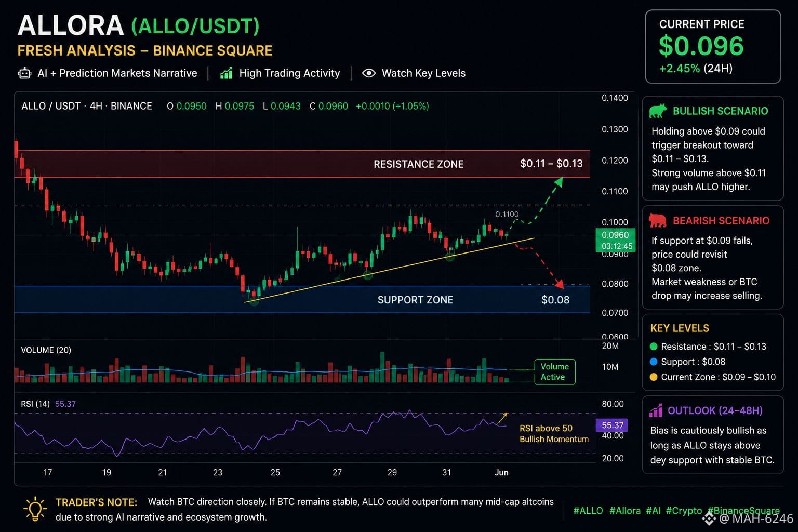798x532 pixels.
Task: Click the green bull icon in Bullish Scenario
Action: pos(658,111)
